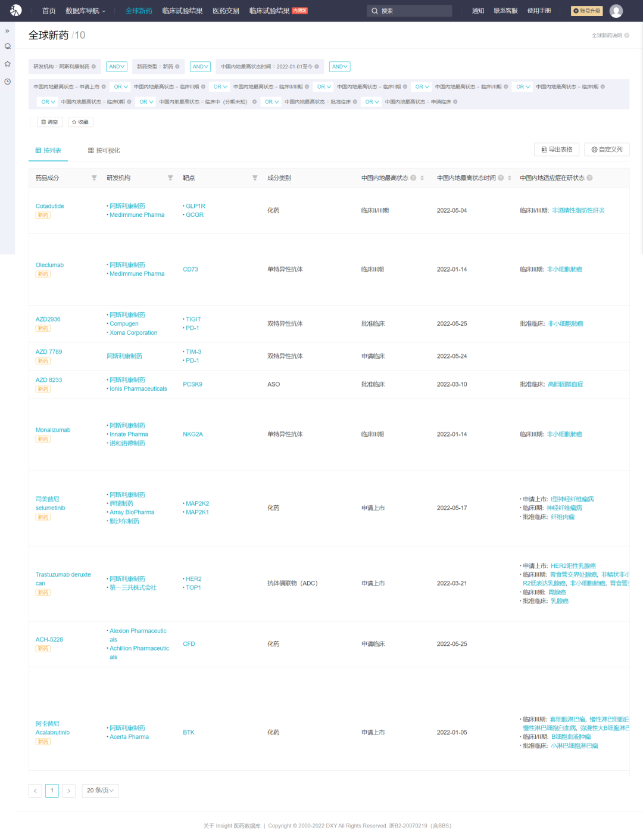Image resolution: width=643 pixels, height=840 pixels.
Task: Click help icon on 中国内地最高状态 header
Action: (x=413, y=178)
